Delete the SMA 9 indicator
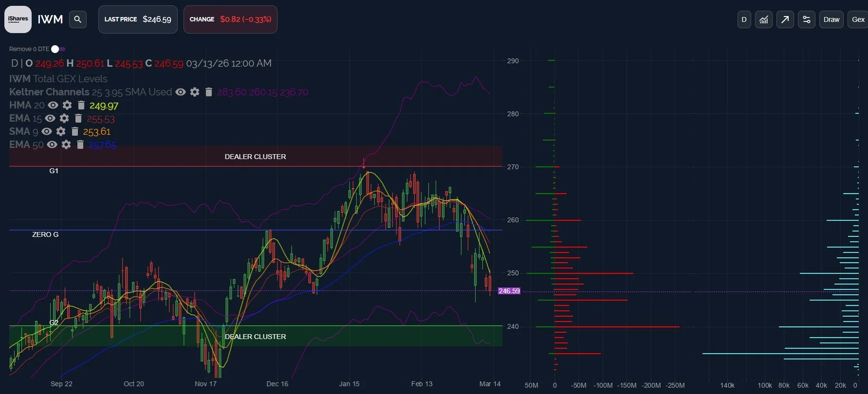This screenshot has height=394, width=868. [74, 131]
